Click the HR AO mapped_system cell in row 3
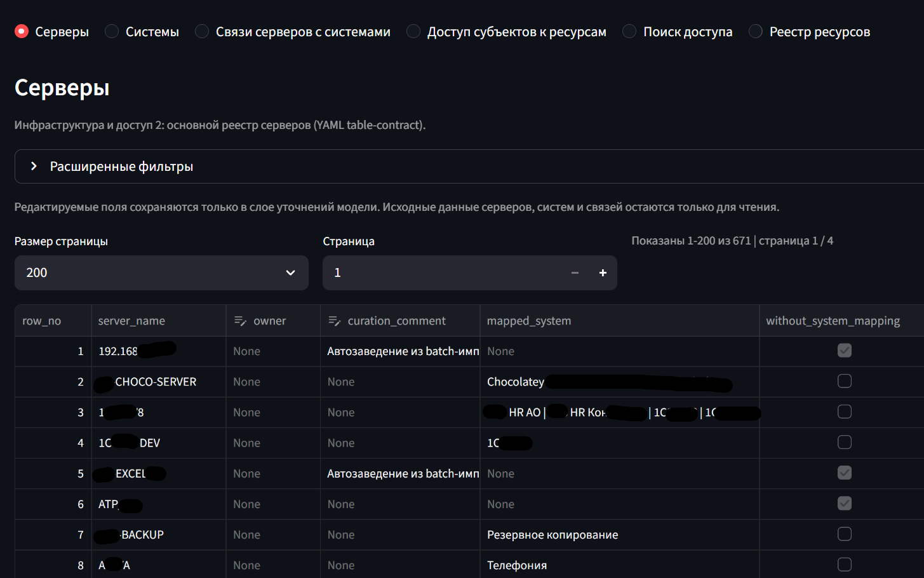Viewport: 924px width, 578px height. [x=620, y=412]
